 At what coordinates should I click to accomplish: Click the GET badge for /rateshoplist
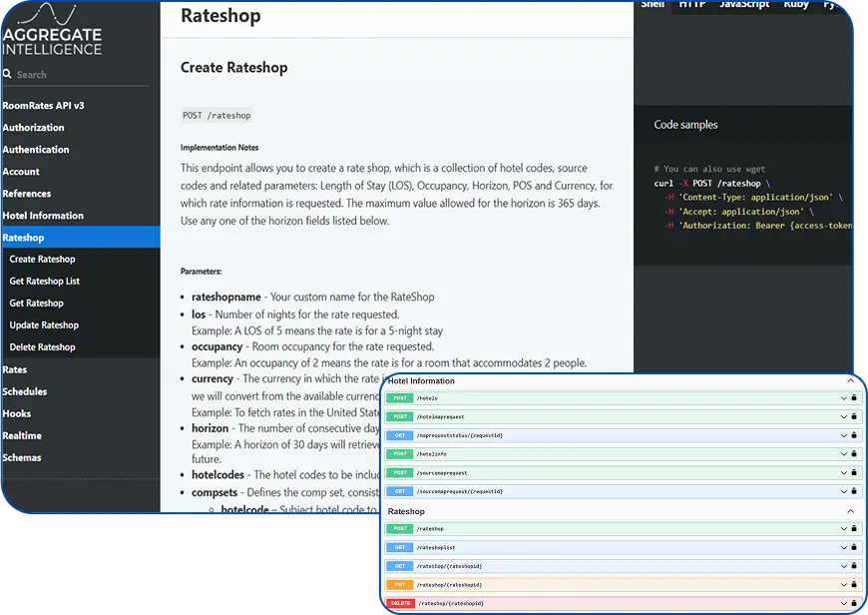pyautogui.click(x=400, y=547)
